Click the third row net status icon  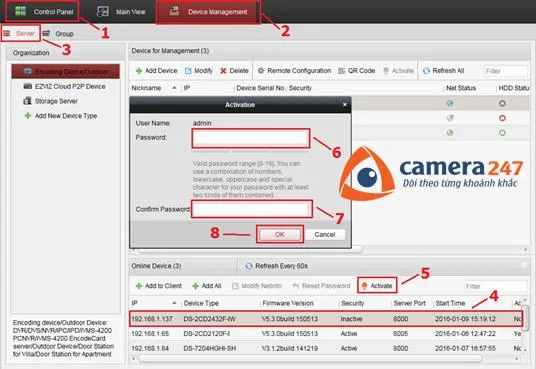coord(450,133)
